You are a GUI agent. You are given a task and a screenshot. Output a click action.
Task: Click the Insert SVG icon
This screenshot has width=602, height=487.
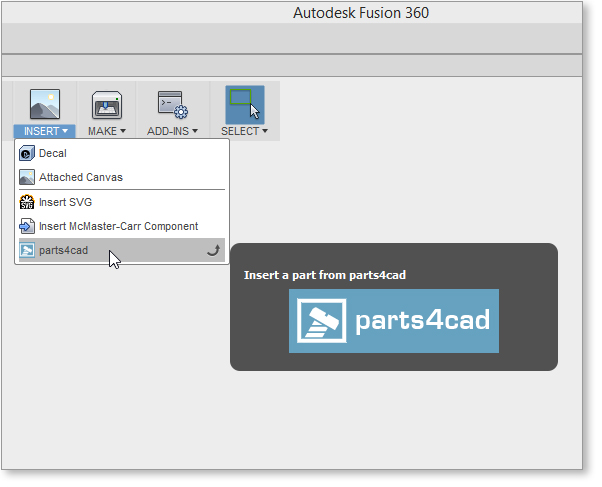27,202
